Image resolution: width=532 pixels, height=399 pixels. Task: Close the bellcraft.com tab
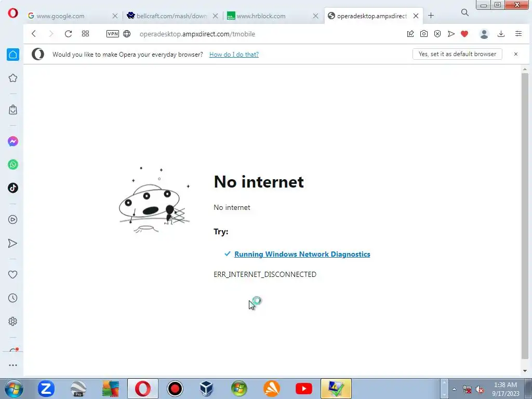click(x=216, y=16)
